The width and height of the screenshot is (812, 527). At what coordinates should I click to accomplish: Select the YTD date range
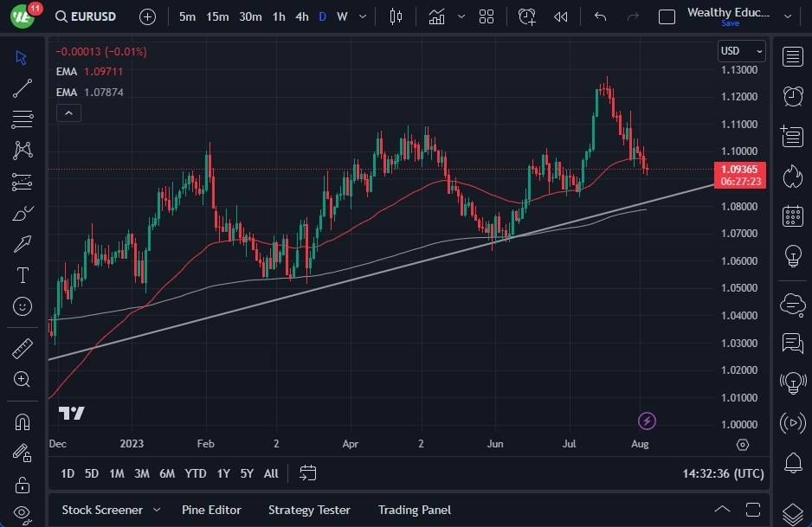[x=195, y=473]
